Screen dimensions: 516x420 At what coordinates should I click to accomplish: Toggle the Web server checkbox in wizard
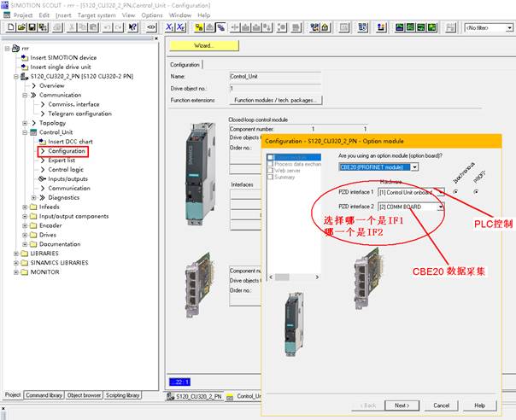pos(271,171)
